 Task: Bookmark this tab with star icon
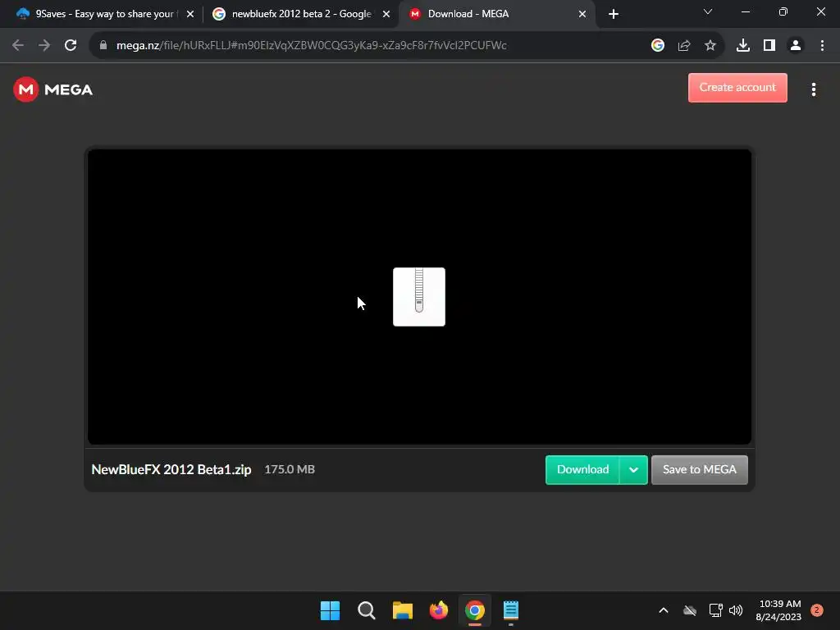710,46
